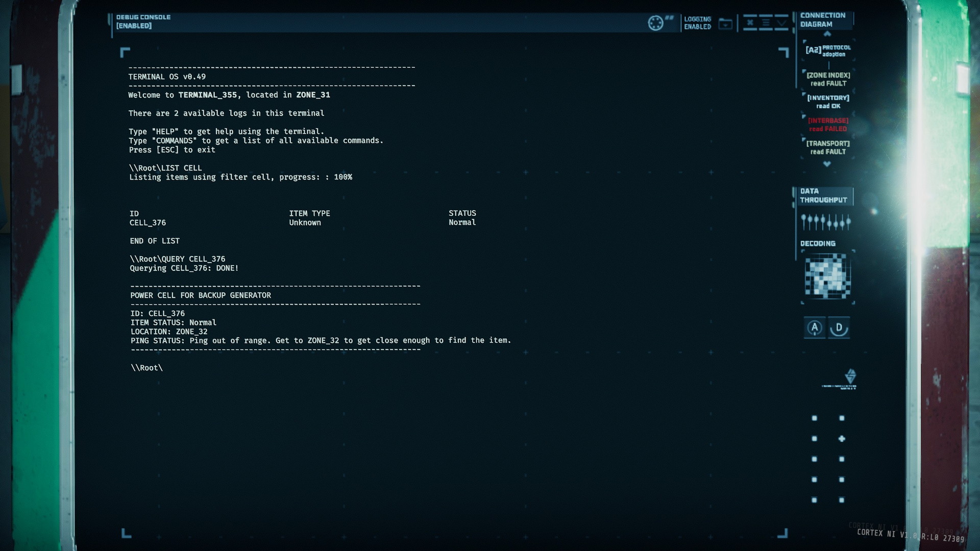Screen dimensions: 980x551
Task: Click the 'Press [ESC] to exit' line
Action: click(172, 150)
